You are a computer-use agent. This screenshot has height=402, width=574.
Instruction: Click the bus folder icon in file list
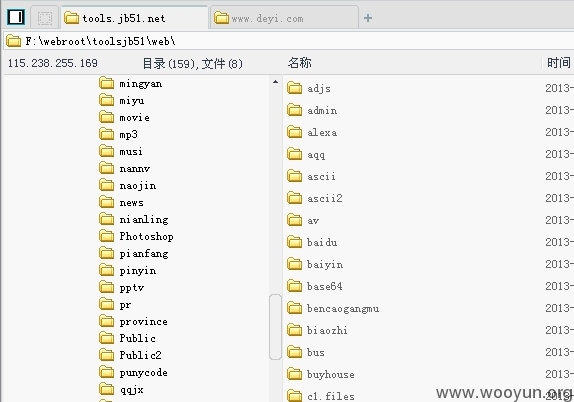point(294,352)
